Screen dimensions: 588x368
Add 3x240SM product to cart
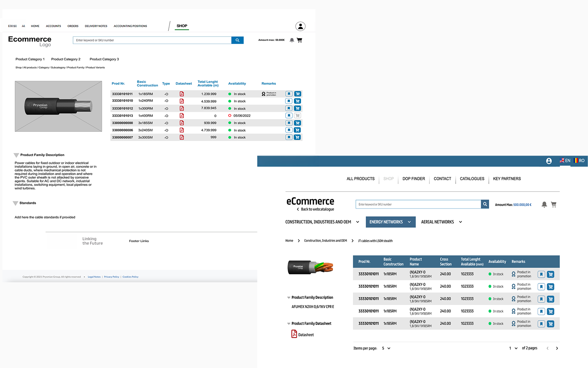[x=298, y=130]
